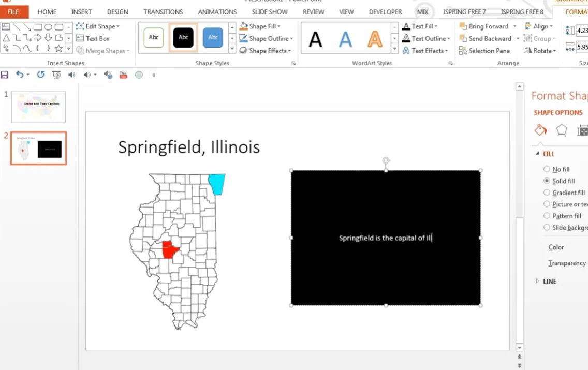Select the No fill radio option
The height and width of the screenshot is (370, 588).
pos(547,169)
